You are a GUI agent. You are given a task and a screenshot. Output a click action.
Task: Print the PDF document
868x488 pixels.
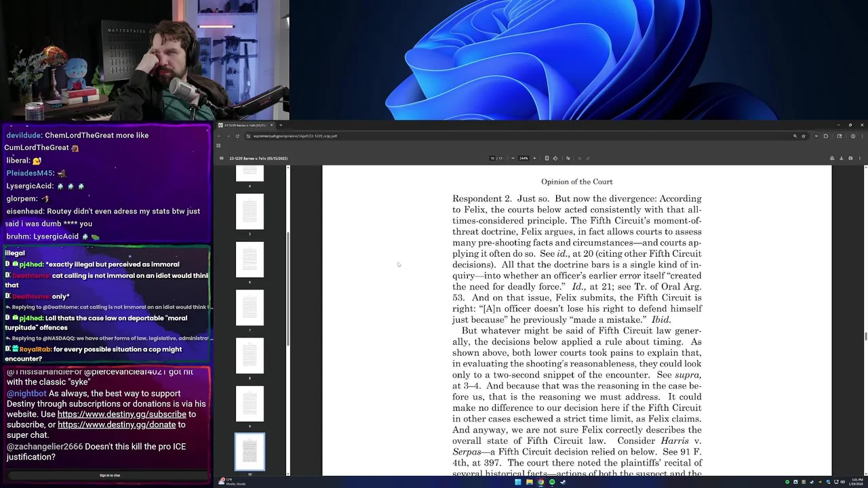point(850,159)
